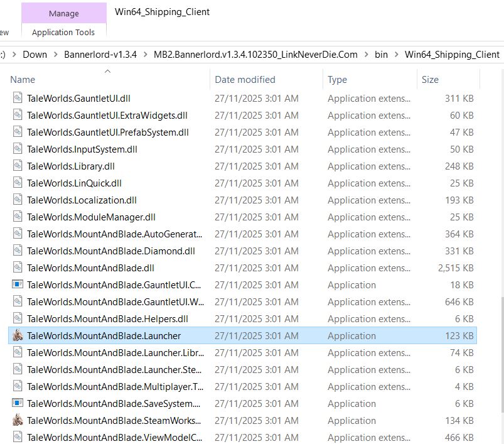This screenshot has height=444, width=504.
Task: Click the vertical scrollbar thumb
Action: (502, 355)
